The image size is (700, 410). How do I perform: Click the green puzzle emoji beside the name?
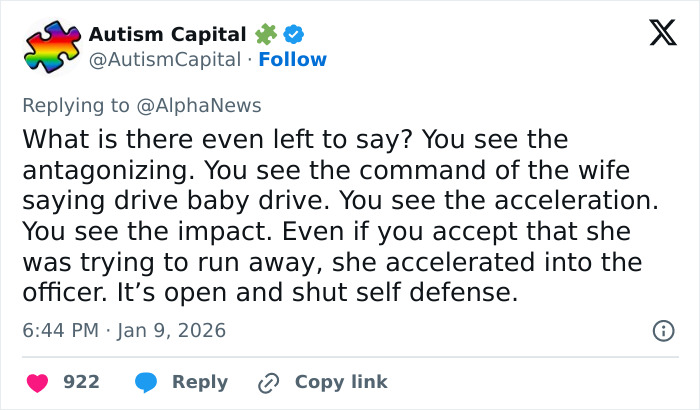(265, 34)
